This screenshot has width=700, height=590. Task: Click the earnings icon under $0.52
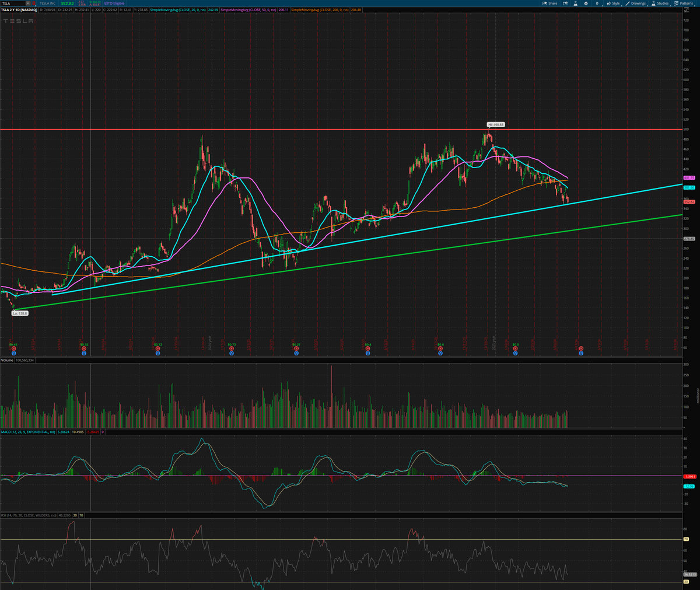[84, 348]
